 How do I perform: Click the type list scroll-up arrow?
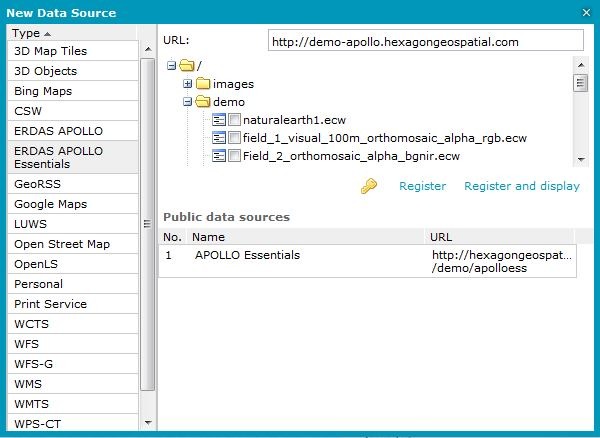coord(148,49)
